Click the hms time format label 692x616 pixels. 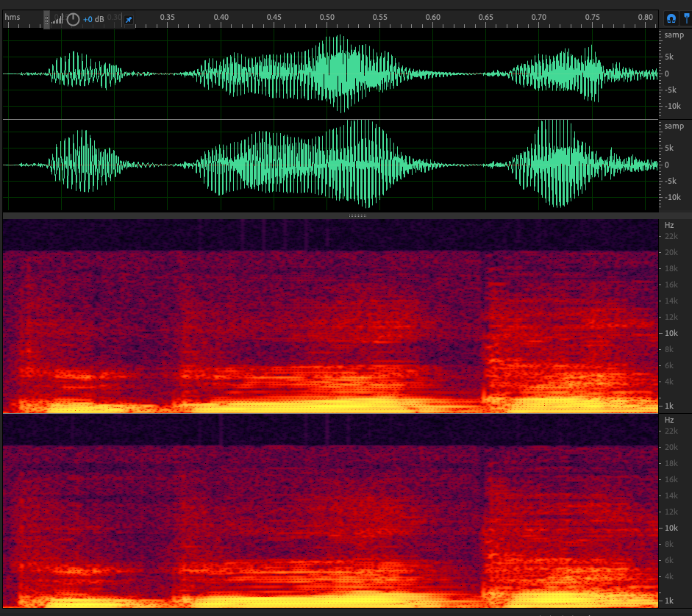click(x=13, y=17)
